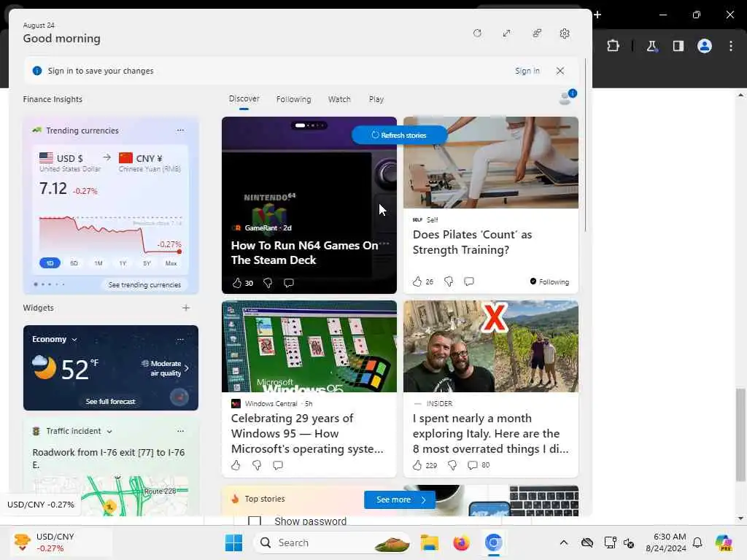The width and height of the screenshot is (747, 560).
Task: Refresh the widgets feed using the header icon
Action: coord(477,34)
